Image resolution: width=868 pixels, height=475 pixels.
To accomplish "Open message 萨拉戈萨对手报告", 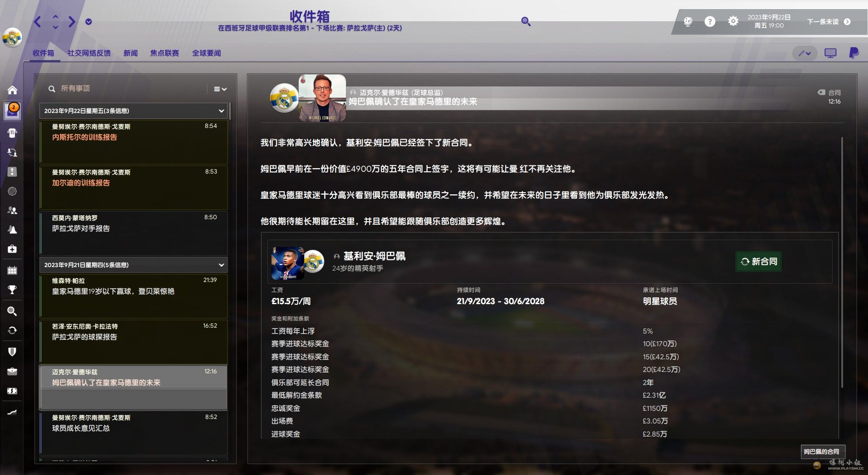I will [x=133, y=233].
